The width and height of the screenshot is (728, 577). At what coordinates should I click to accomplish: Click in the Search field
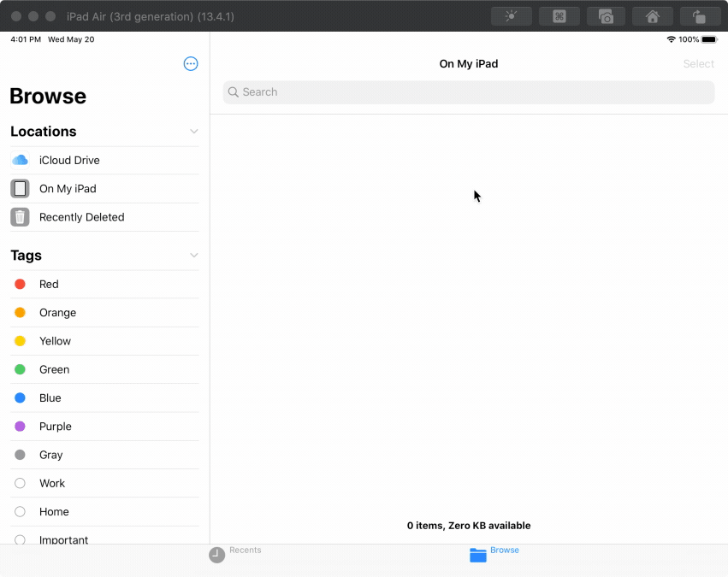[x=469, y=92]
